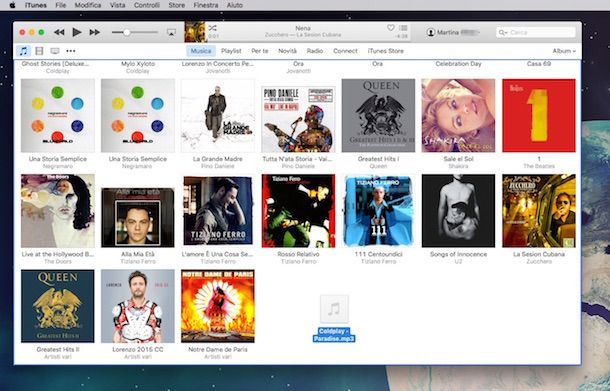Select Greatest Hits II Queen cover

click(58, 306)
